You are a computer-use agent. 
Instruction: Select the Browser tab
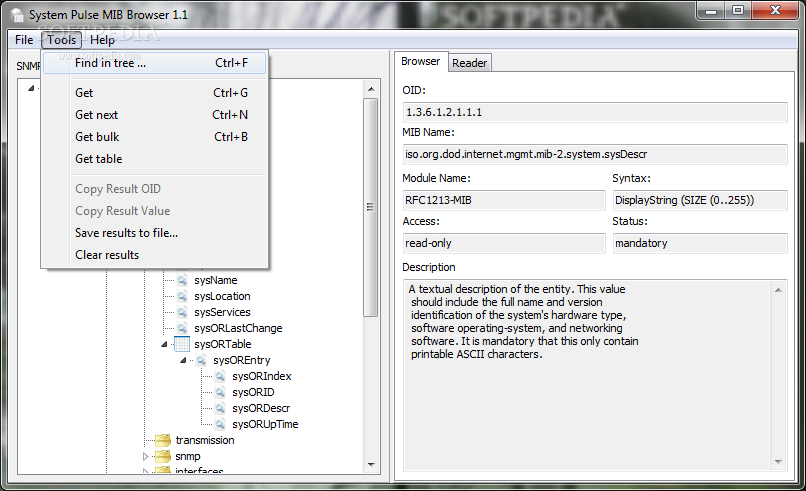coord(420,61)
